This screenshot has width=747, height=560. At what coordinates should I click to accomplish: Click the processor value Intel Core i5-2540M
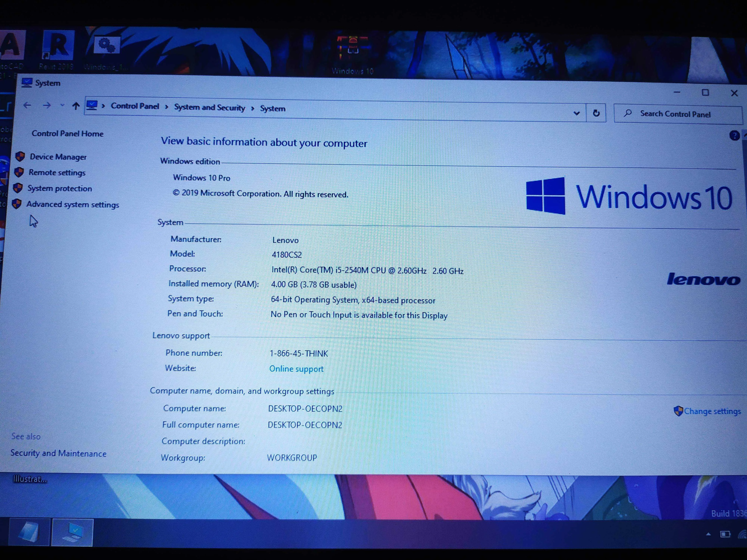(x=367, y=270)
